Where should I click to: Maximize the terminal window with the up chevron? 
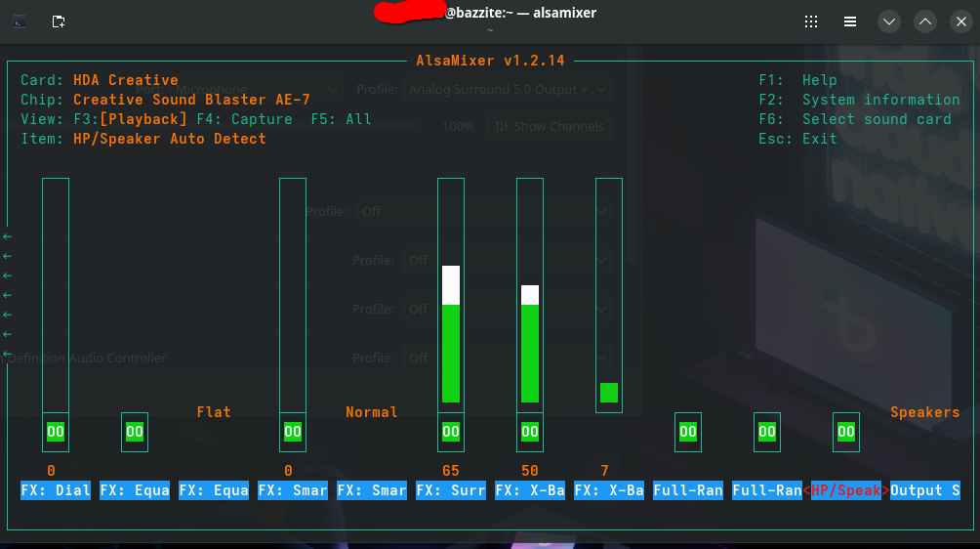click(x=925, y=21)
